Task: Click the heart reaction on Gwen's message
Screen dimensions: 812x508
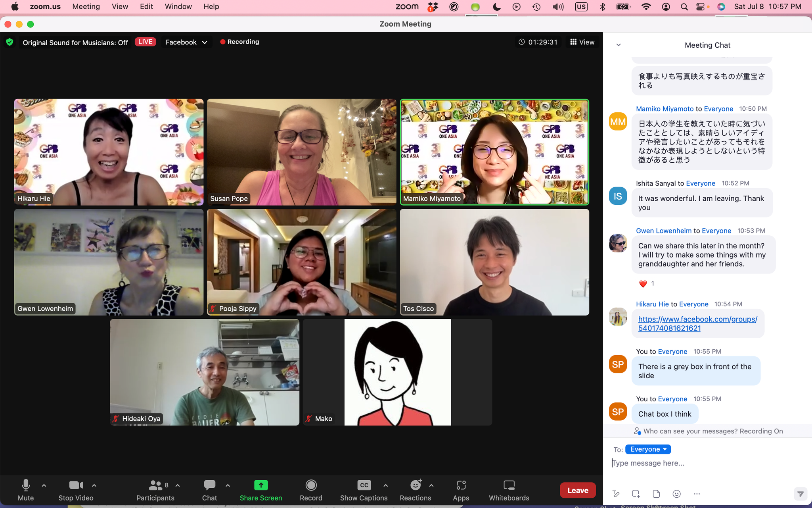Action: point(643,283)
